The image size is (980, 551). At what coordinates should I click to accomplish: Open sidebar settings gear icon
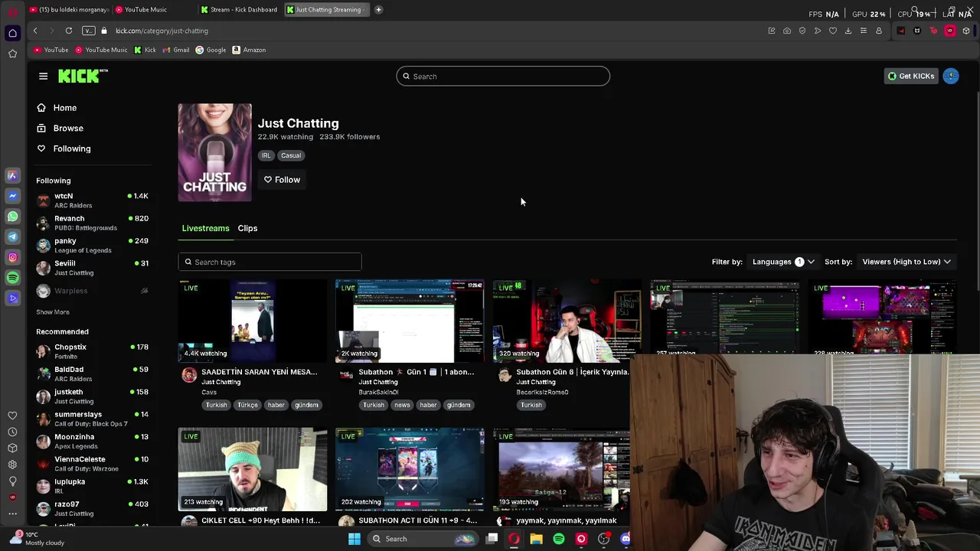point(12,465)
